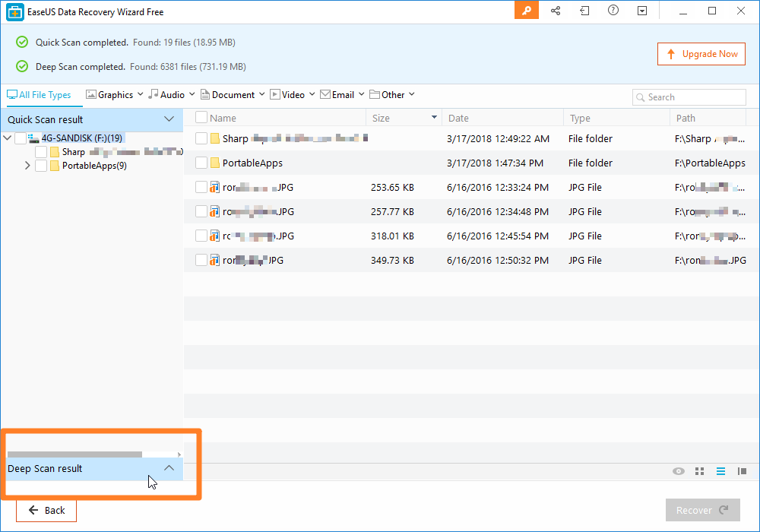Switch to detail pane view icon
This screenshot has width=760, height=532.
742,471
